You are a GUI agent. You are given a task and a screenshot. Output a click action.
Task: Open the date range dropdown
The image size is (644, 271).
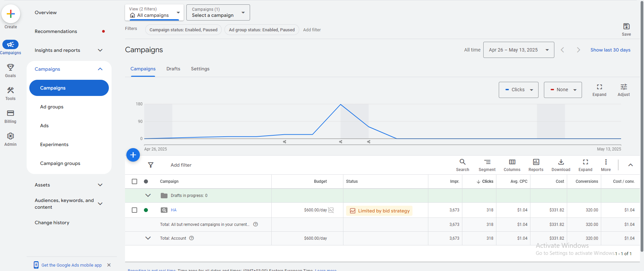[x=519, y=50]
